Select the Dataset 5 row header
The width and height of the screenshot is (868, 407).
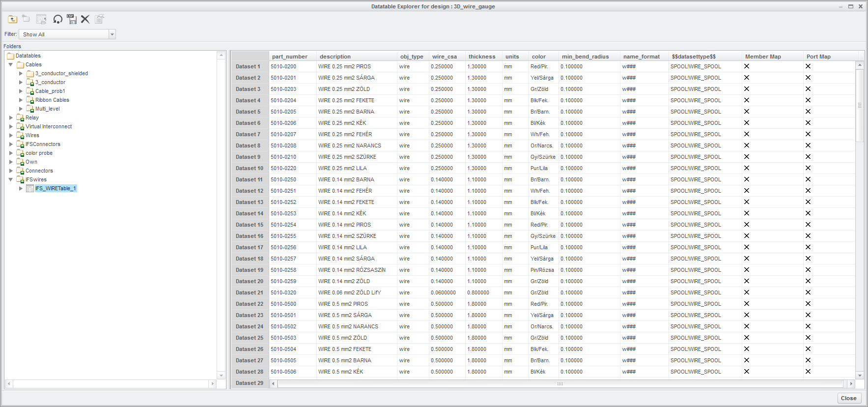[x=250, y=112]
